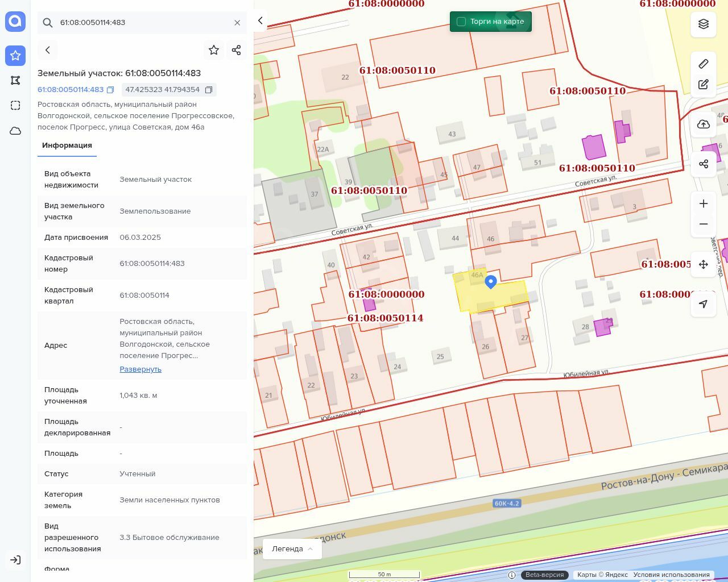Share the parcel via the share icon
Screen dimensions: 728x582
[x=237, y=50]
